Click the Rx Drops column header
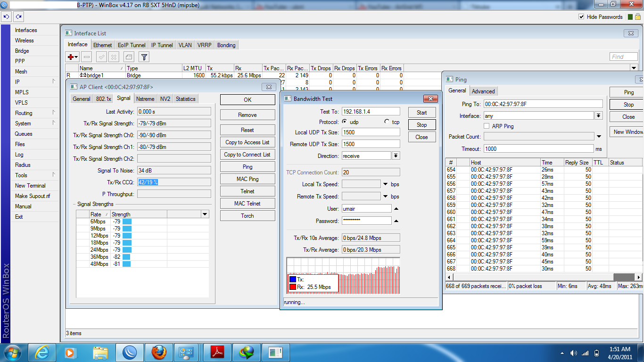644x362 pixels. (345, 68)
